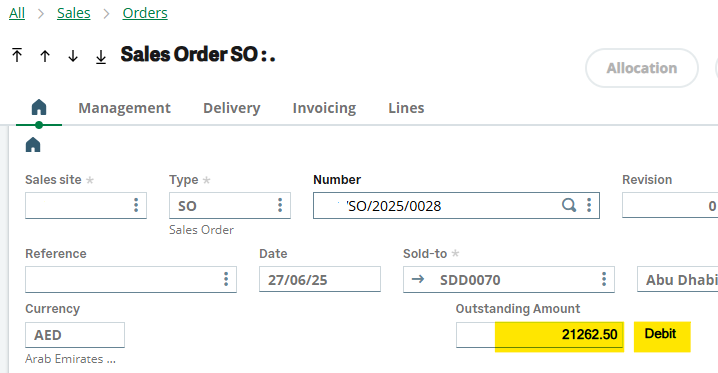Open the home tab icon

tap(39, 108)
